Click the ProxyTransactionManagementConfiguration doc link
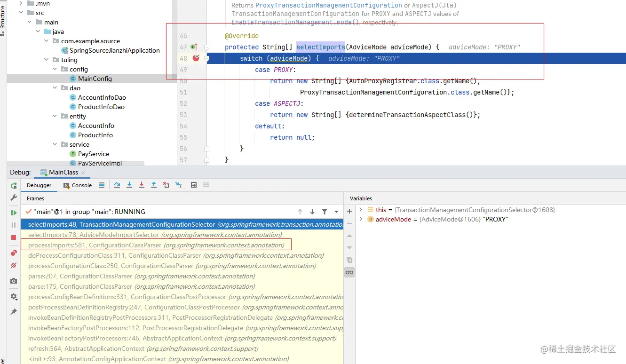626x364 pixels. coord(329,5)
